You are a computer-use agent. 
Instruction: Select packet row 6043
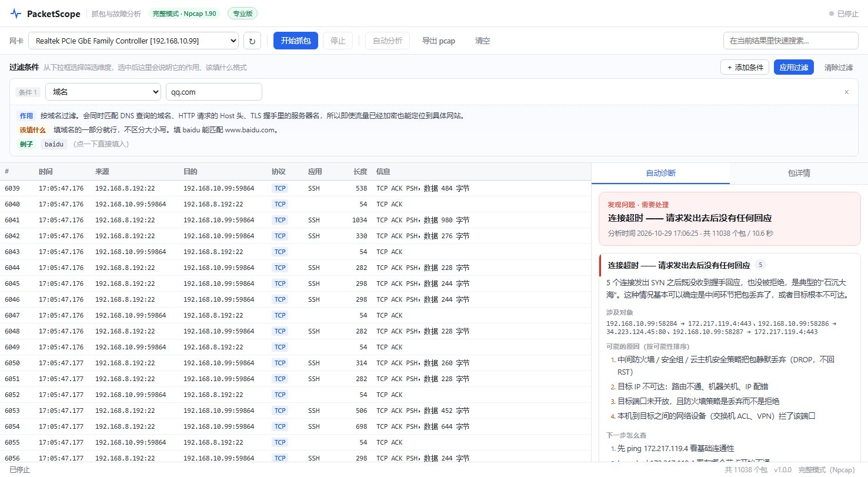296,252
